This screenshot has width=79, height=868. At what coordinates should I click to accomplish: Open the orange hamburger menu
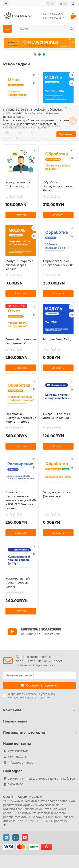pos(7,29)
